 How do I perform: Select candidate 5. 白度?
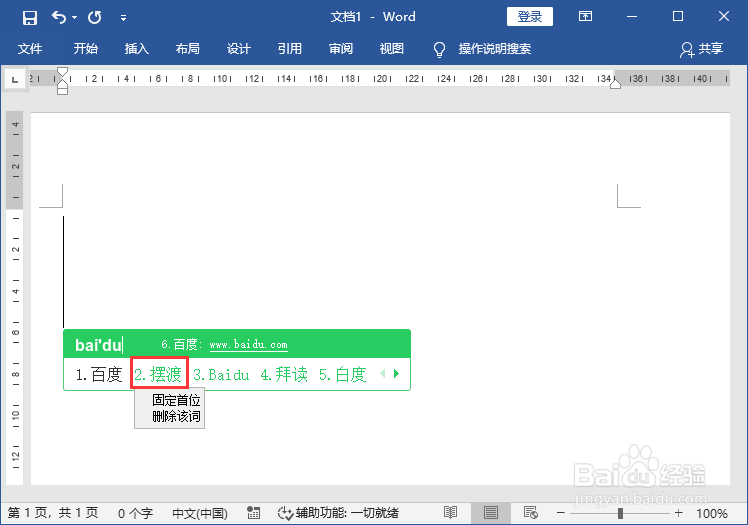pos(343,375)
